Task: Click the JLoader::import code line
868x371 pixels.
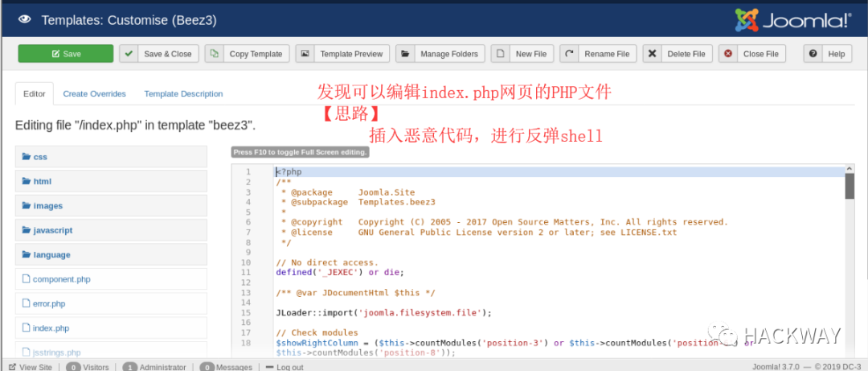Action: (x=383, y=313)
